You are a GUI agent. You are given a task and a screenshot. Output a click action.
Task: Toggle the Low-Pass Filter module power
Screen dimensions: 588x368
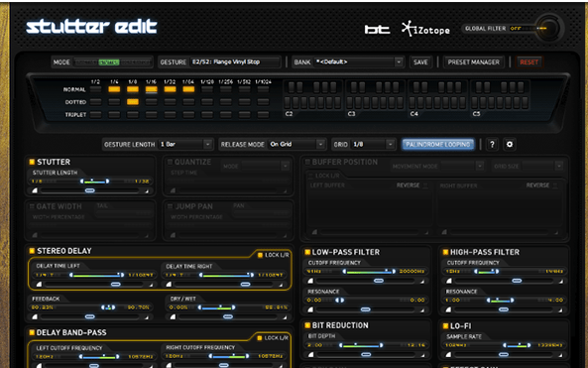click(x=307, y=252)
